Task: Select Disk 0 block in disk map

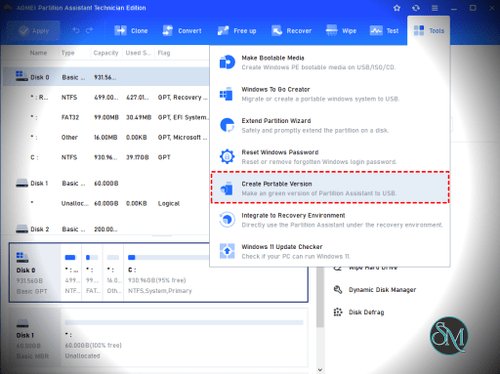Action: click(x=35, y=273)
